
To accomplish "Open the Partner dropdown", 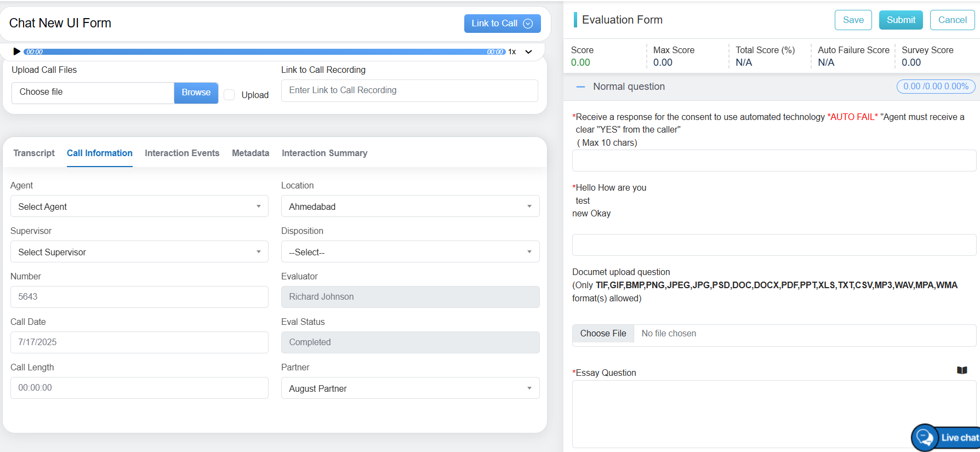I will (x=410, y=388).
